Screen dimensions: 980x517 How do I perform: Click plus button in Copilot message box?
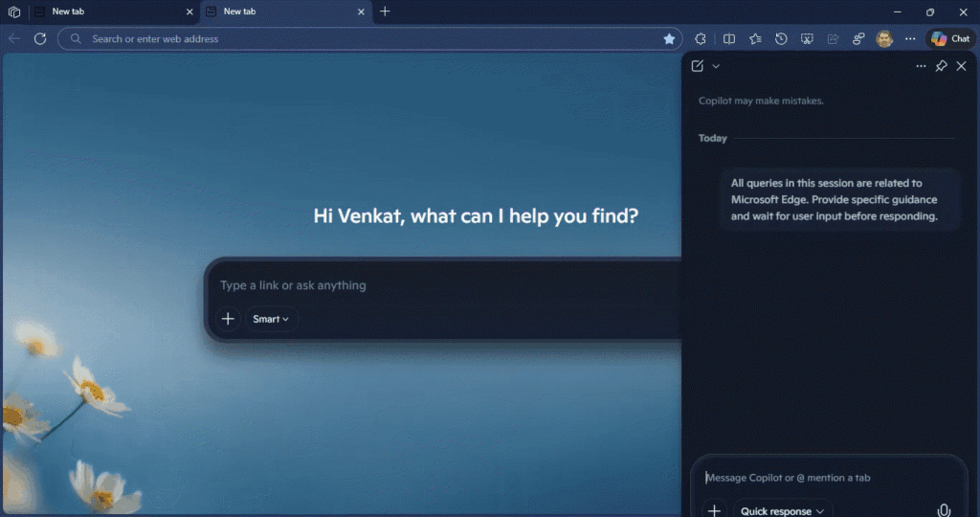pos(714,510)
